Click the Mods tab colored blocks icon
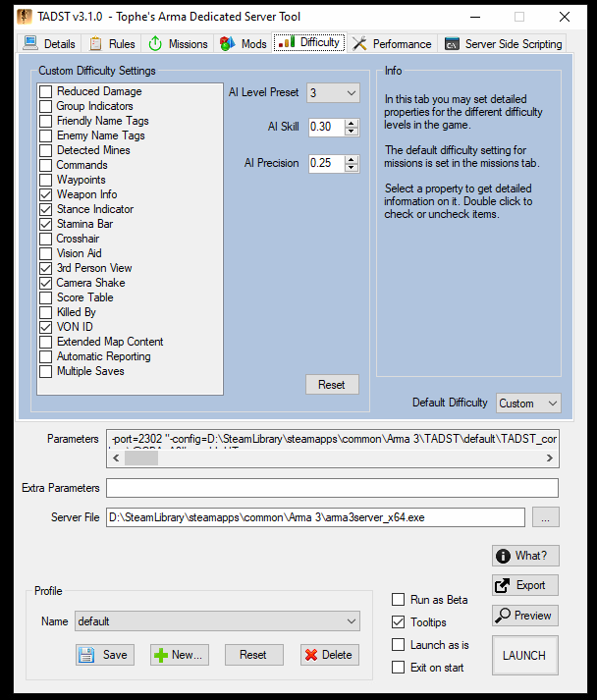This screenshot has width=597, height=700. (x=227, y=43)
